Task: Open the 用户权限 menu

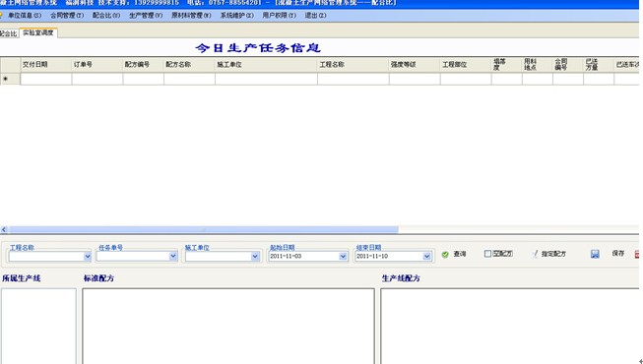Action: 279,15
